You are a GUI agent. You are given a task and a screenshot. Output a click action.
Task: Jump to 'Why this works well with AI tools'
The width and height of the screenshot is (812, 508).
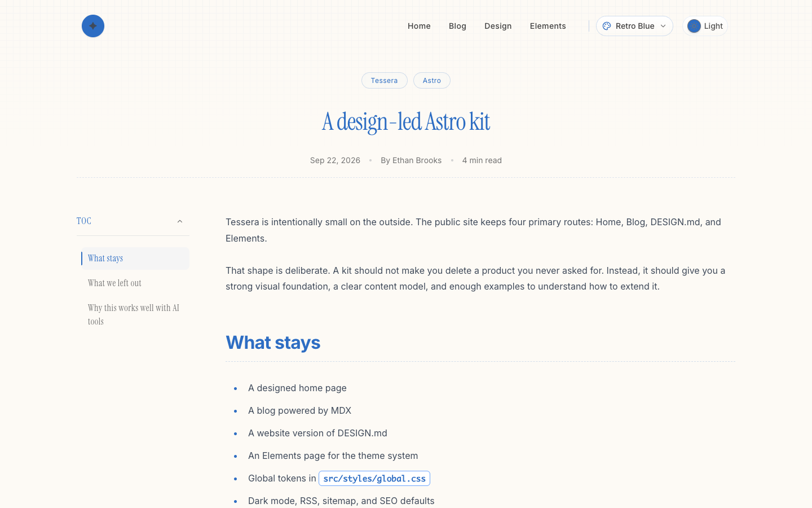(135, 315)
